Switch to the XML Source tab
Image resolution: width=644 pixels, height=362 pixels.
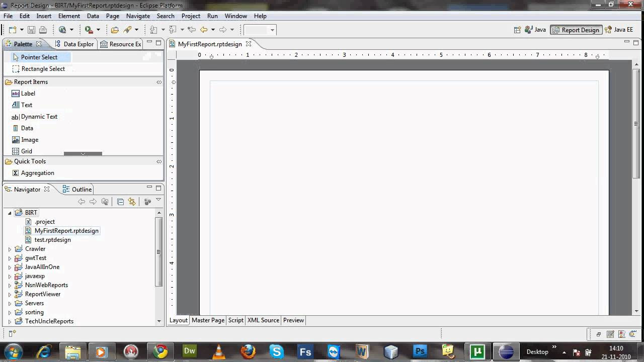pos(263,320)
